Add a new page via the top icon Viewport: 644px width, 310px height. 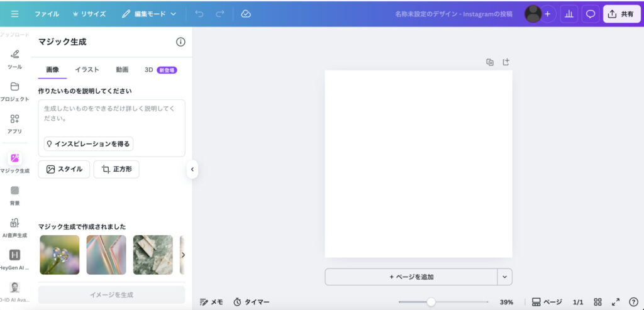click(506, 62)
